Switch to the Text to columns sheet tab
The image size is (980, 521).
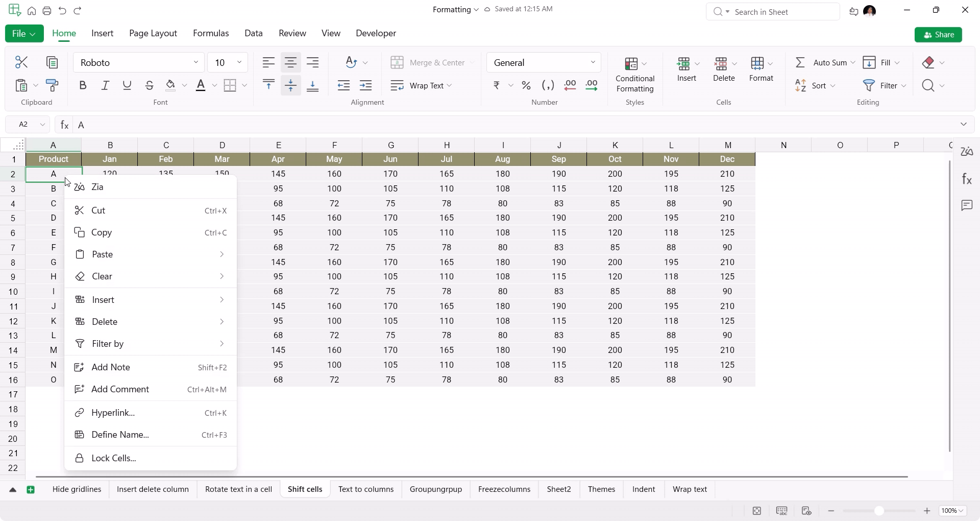tap(365, 489)
